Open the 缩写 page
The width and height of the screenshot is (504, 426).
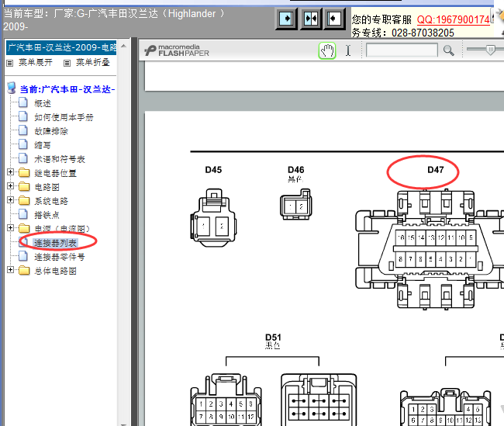click(43, 145)
